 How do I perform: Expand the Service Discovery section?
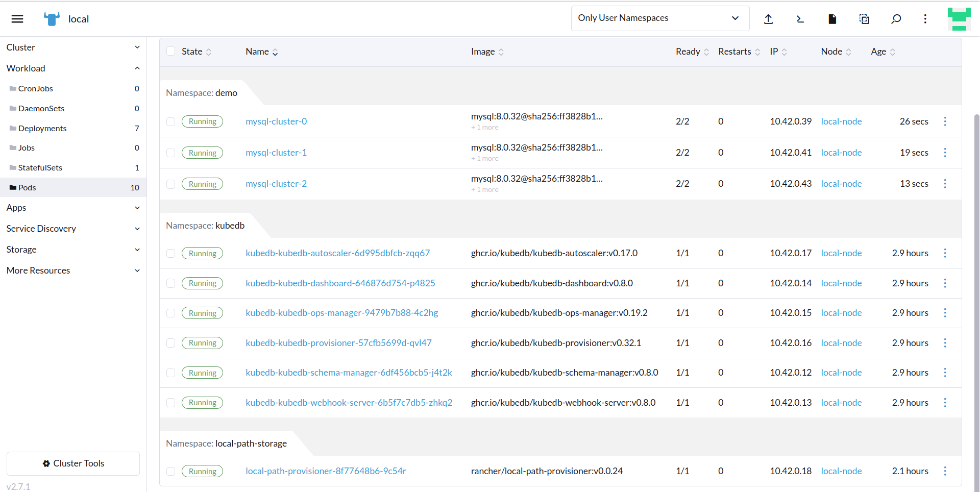click(73, 229)
